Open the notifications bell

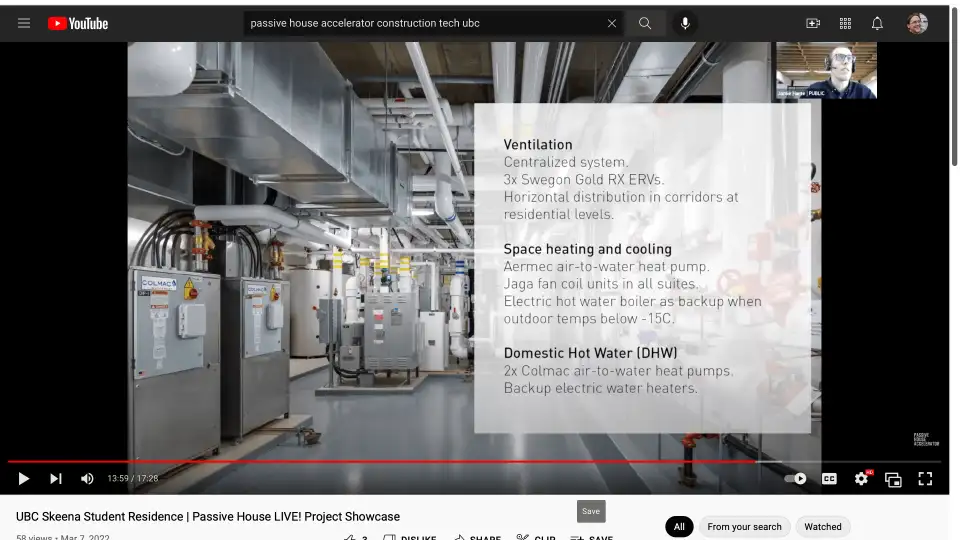877,23
